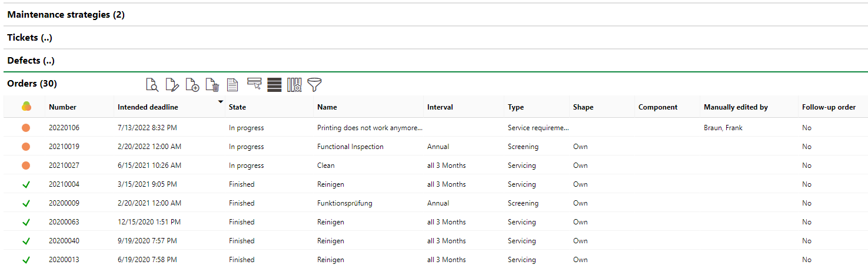
Task: Click deadline '6/15/2021 10:26 AM'
Action: click(x=149, y=166)
